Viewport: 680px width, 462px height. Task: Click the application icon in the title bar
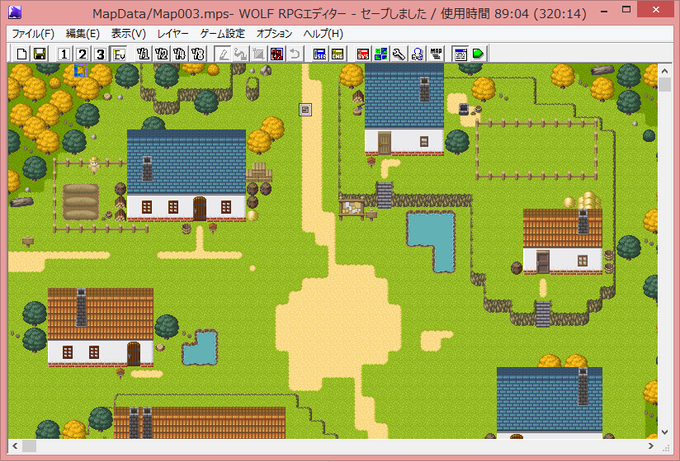pyautogui.click(x=15, y=12)
